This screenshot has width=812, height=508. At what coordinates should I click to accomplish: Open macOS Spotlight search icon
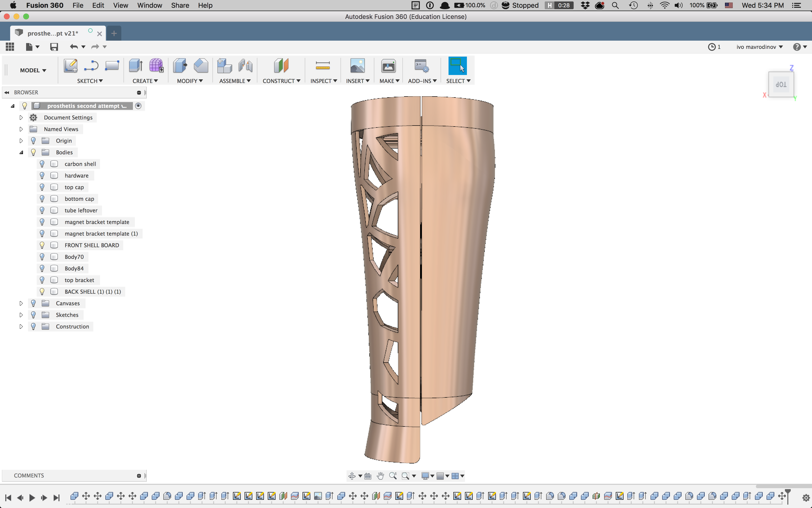(x=615, y=5)
